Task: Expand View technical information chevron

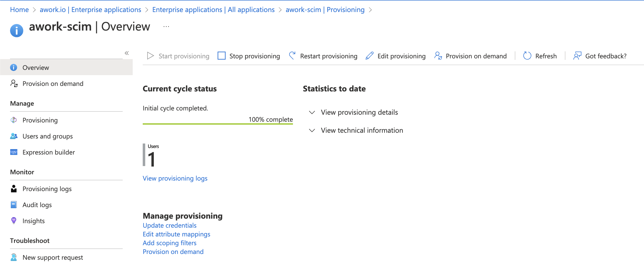Action: (312, 130)
